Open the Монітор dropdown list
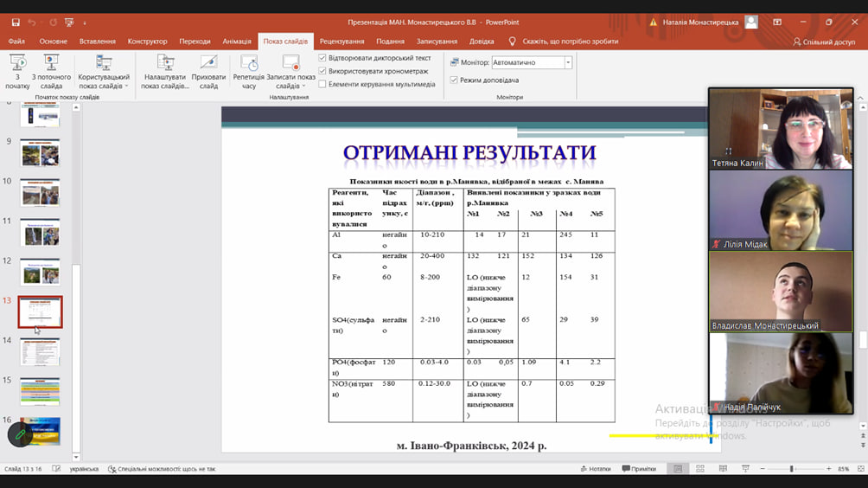The width and height of the screenshot is (868, 488). point(568,62)
